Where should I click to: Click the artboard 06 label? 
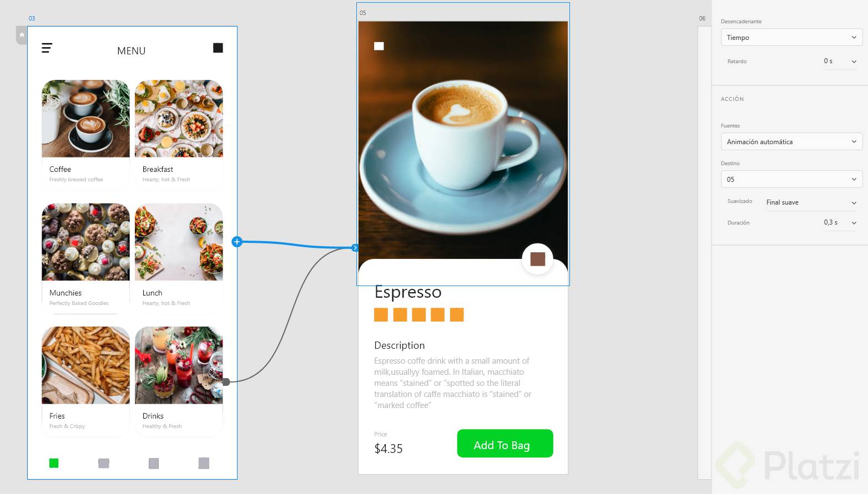(x=702, y=18)
